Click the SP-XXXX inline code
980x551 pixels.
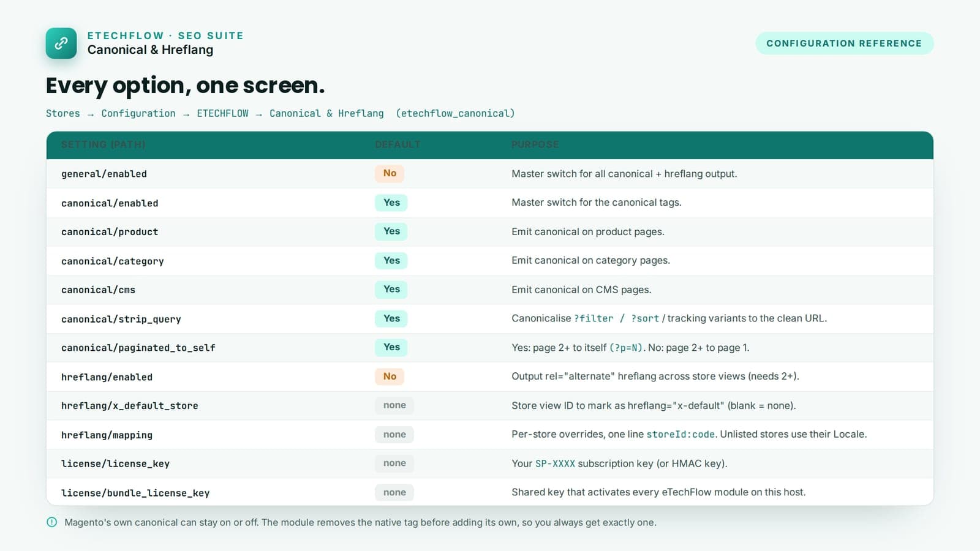click(x=556, y=464)
